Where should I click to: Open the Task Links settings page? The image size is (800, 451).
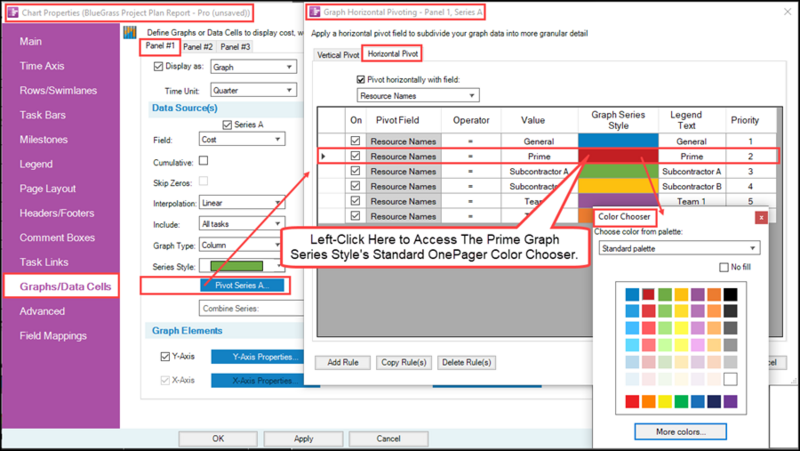44,262
